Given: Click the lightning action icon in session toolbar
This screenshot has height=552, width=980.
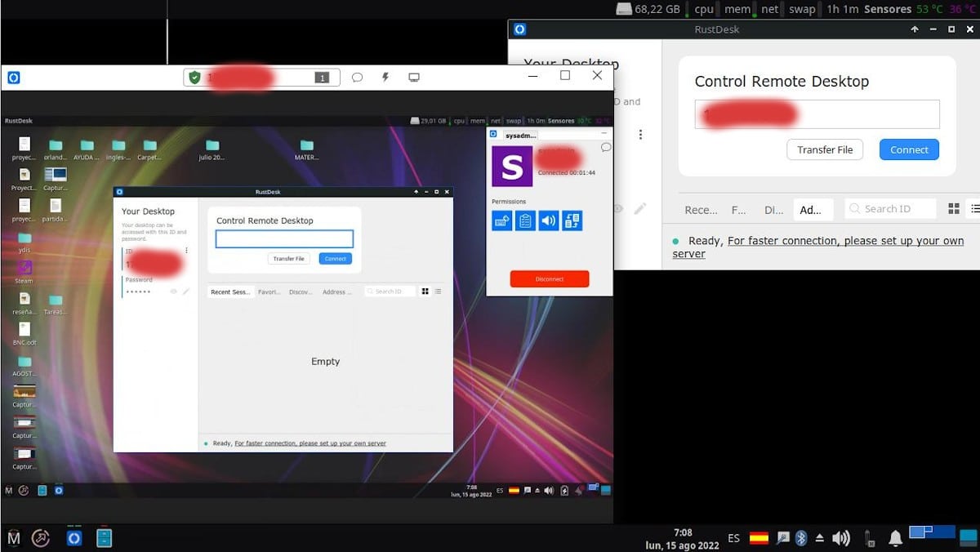Looking at the screenshot, I should (385, 78).
